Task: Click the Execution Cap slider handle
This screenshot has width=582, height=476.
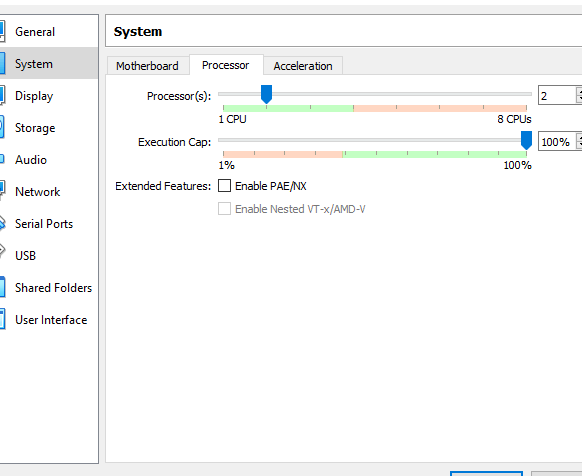Action: pos(526,140)
